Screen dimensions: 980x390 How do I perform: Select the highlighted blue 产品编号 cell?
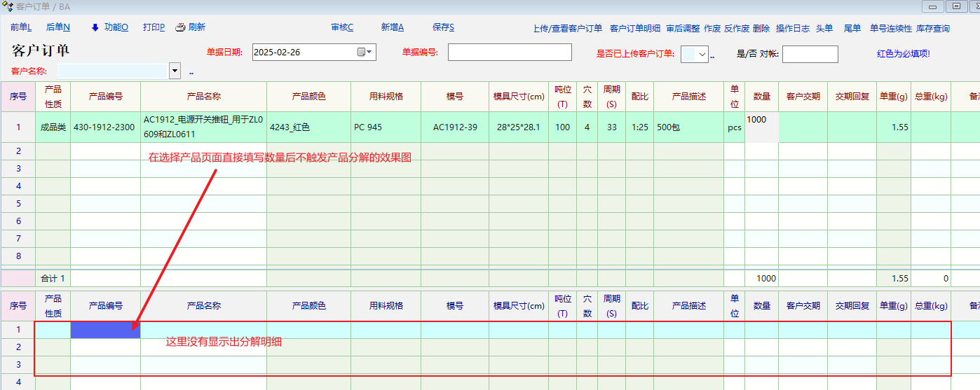click(105, 330)
